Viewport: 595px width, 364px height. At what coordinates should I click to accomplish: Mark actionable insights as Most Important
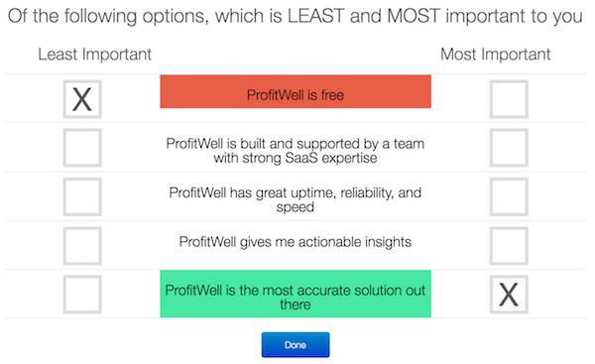509,246
